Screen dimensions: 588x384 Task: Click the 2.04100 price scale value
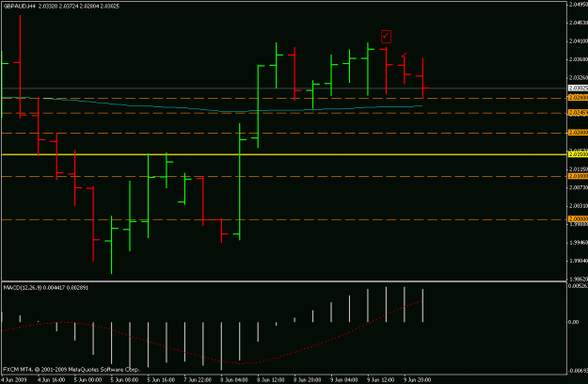[579, 41]
